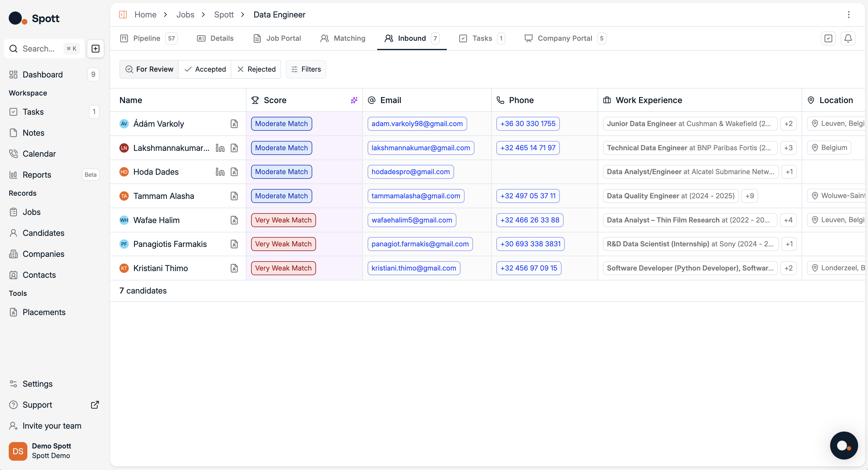Open the notifications bell

tap(848, 38)
